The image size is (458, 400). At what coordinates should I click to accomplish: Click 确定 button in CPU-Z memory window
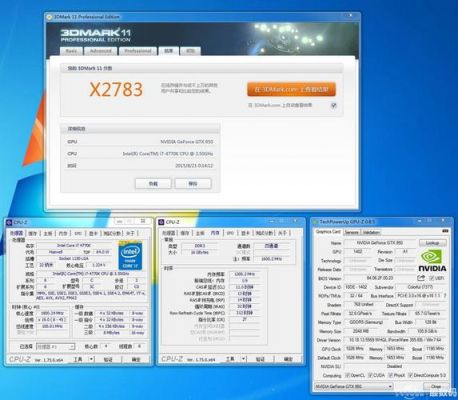tap(288, 359)
